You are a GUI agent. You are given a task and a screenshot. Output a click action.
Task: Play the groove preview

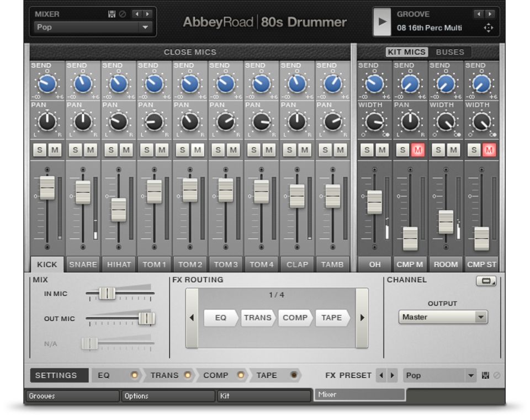[x=381, y=22]
